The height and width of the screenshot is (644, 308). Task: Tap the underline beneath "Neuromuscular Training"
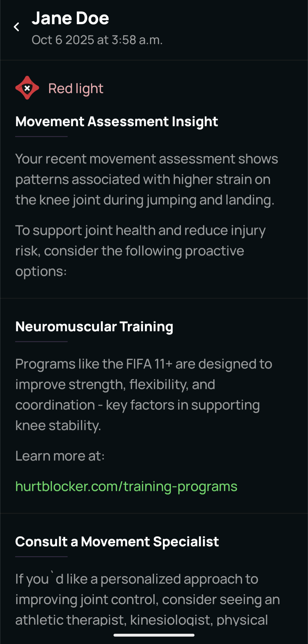tap(41, 341)
